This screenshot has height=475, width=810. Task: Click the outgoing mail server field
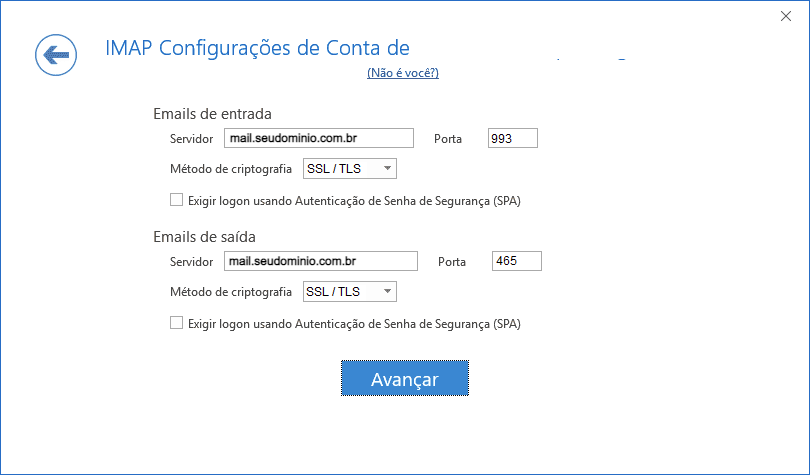[x=321, y=261]
